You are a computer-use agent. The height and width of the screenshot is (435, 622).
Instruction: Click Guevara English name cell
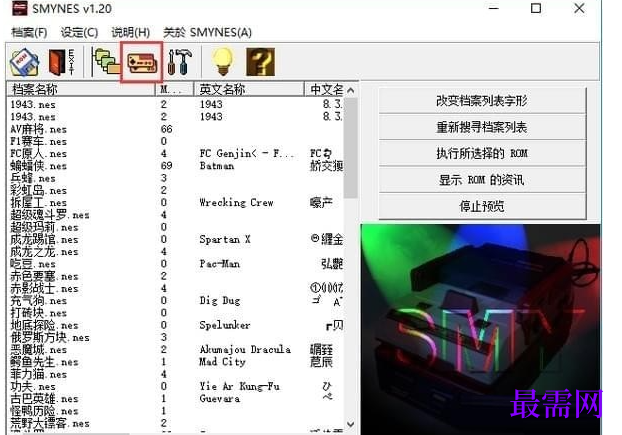pos(220,399)
